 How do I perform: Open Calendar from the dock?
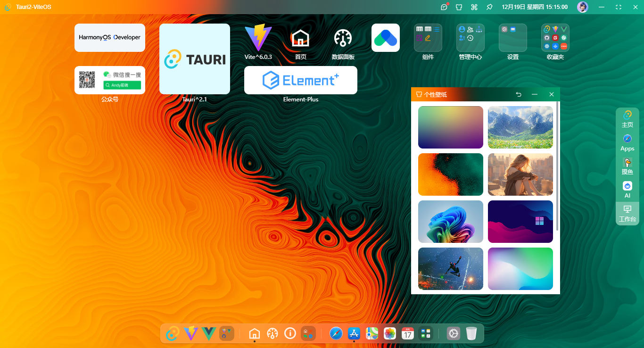coord(408,333)
